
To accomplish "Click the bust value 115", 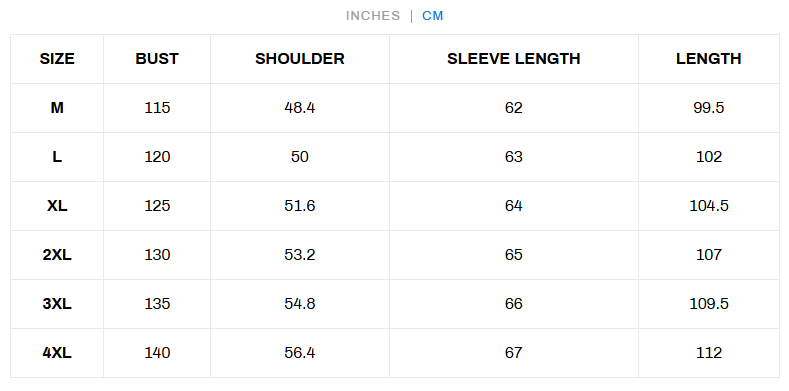I will [x=157, y=108].
